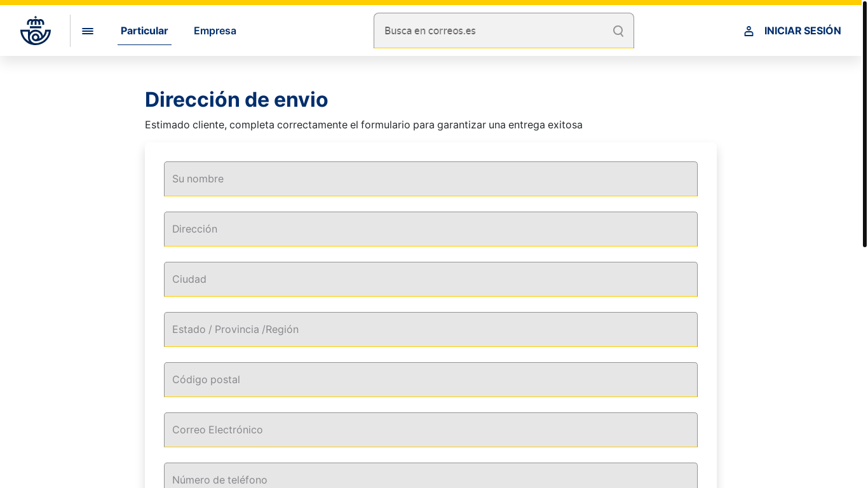Select the Ciudad field
This screenshot has height=488, width=868.
click(431, 279)
